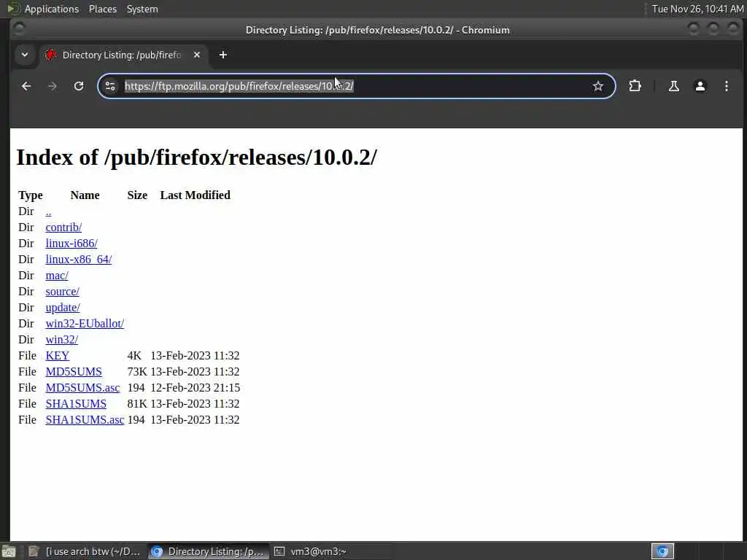Select the Directory Listing browser tab

coord(123,55)
